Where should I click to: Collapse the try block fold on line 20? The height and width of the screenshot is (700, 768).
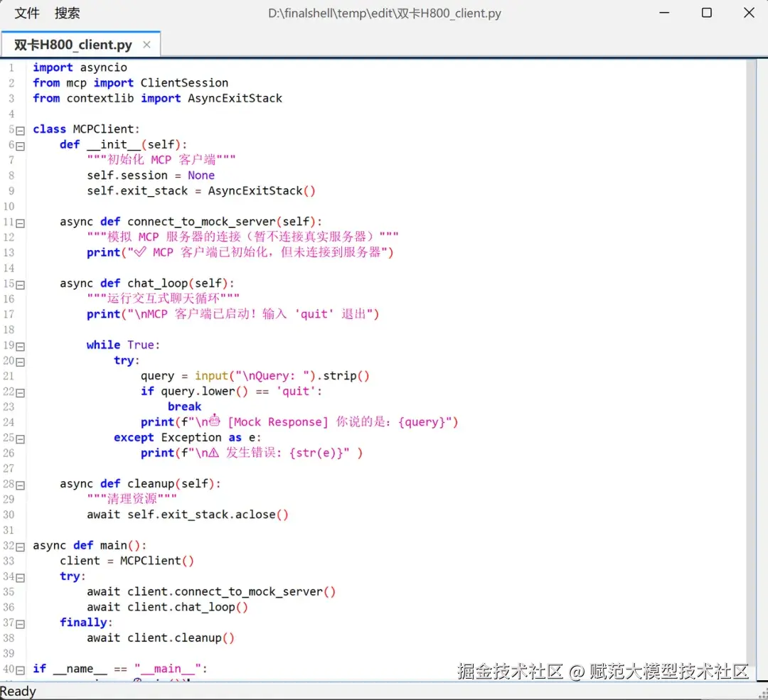[20, 362]
